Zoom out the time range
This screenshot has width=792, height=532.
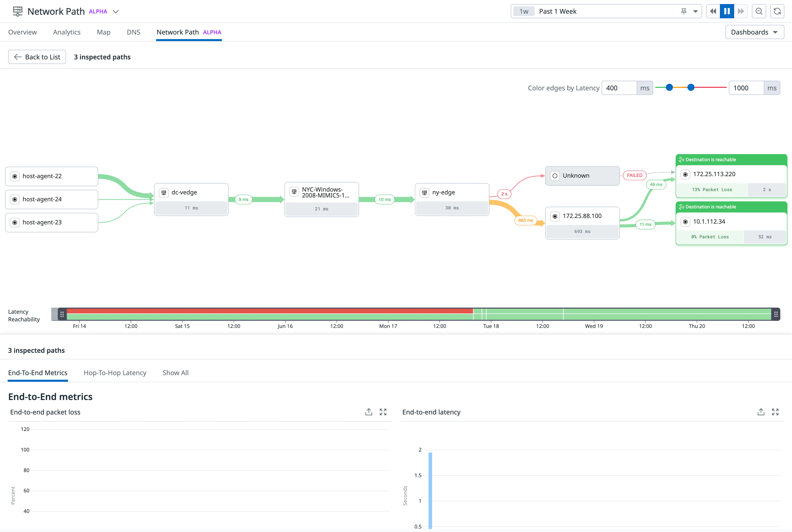click(x=759, y=11)
